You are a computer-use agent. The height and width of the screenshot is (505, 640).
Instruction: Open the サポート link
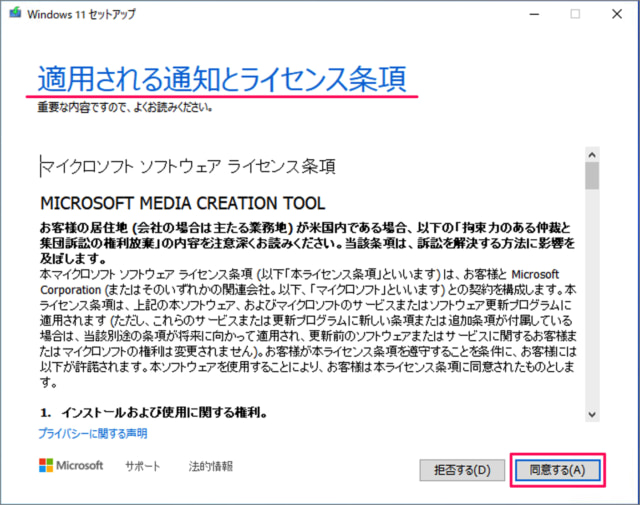coord(142,466)
